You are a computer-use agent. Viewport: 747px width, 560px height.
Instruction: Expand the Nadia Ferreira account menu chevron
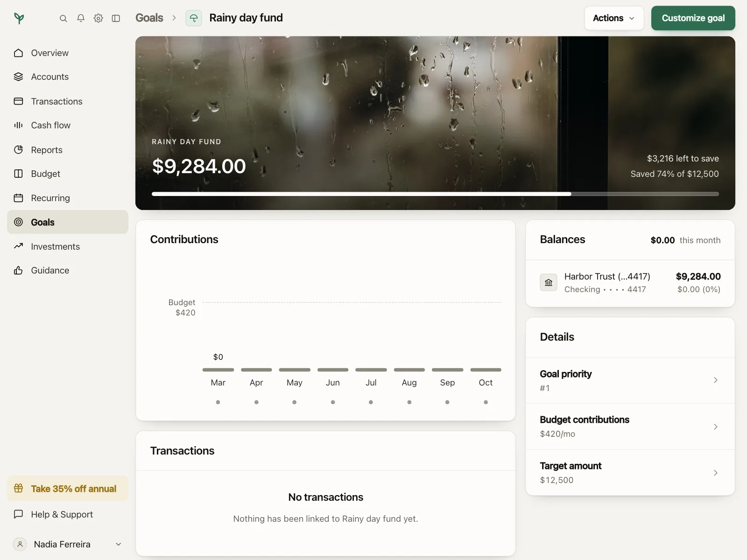(x=119, y=544)
